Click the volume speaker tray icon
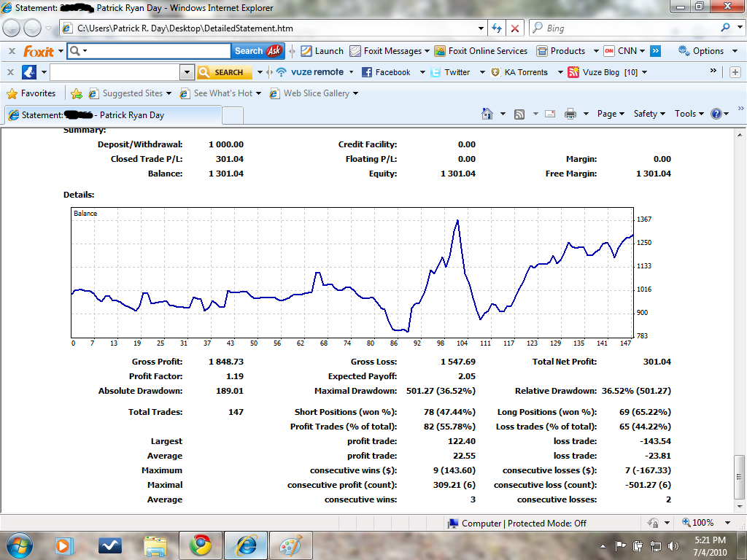 (673, 545)
